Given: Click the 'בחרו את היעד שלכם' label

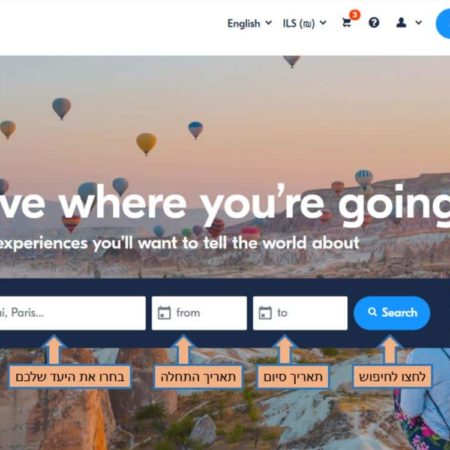Looking at the screenshot, I should (70, 377).
